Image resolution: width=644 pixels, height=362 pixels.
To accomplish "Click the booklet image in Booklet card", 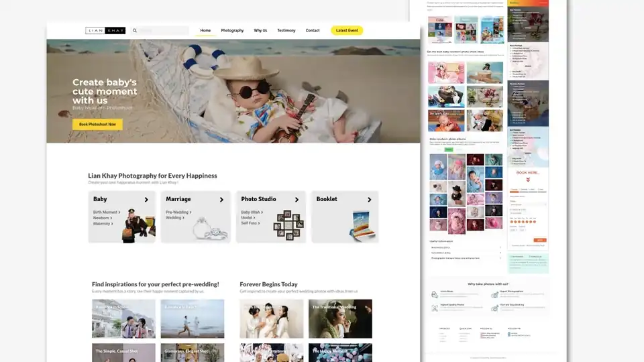I will [x=362, y=225].
